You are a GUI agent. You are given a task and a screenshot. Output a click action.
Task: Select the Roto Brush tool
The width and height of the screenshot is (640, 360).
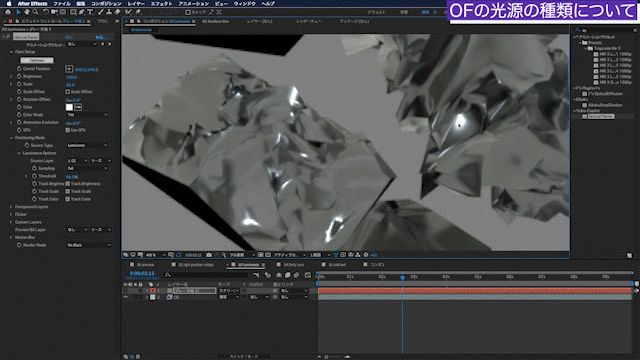[x=129, y=12]
